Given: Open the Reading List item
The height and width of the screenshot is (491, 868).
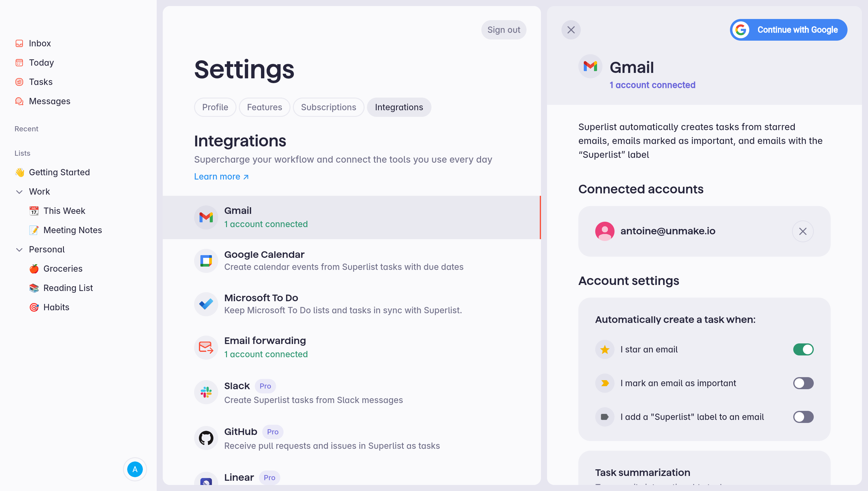Looking at the screenshot, I should tap(68, 288).
